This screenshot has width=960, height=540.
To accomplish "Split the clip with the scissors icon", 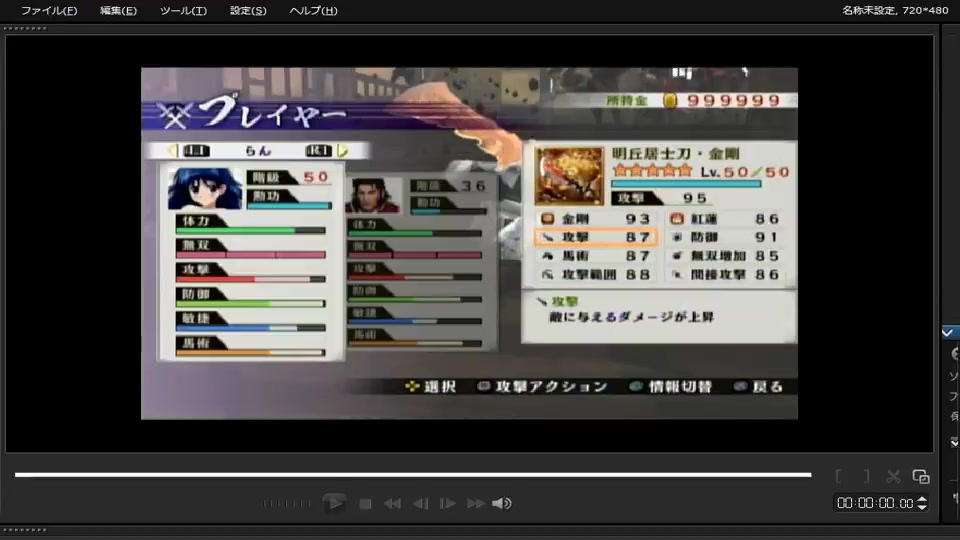I will coord(893,476).
